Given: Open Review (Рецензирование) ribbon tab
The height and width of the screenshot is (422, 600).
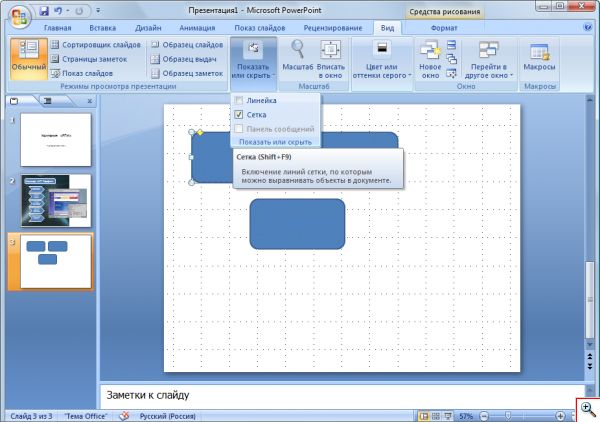Looking at the screenshot, I should point(333,28).
